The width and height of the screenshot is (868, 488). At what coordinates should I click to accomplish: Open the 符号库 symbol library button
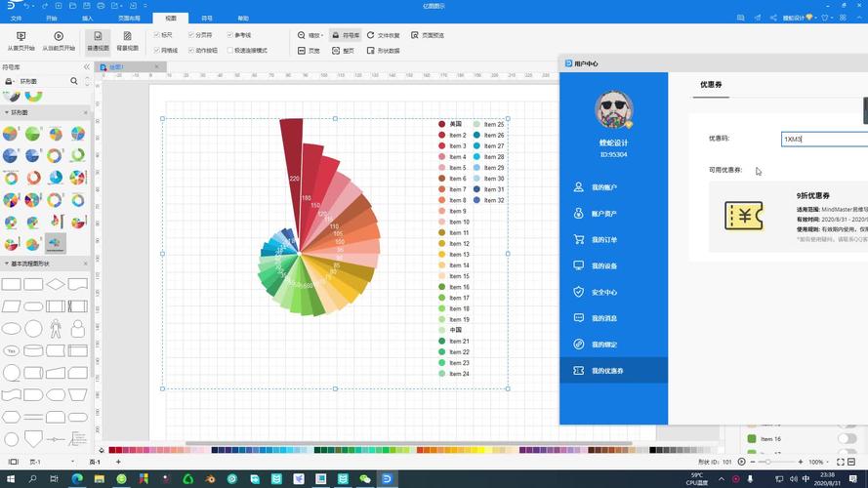346,35
